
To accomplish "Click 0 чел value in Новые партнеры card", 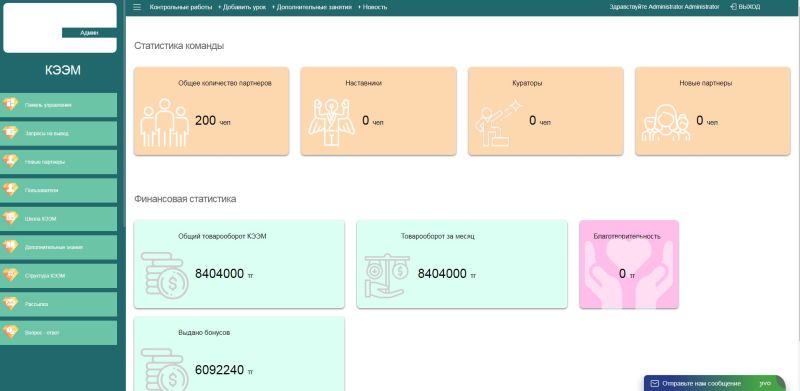I will [x=707, y=121].
